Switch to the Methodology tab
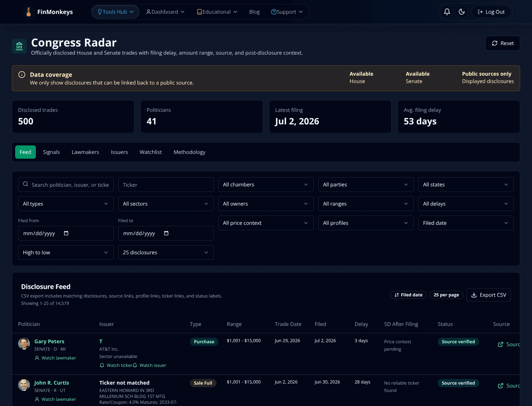532x406 pixels. (190, 152)
